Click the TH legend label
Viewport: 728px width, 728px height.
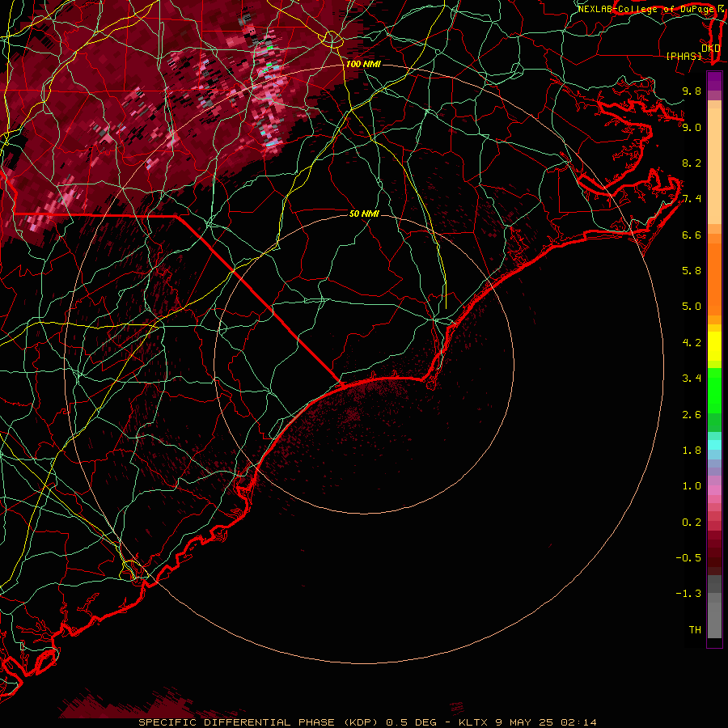pyautogui.click(x=695, y=630)
